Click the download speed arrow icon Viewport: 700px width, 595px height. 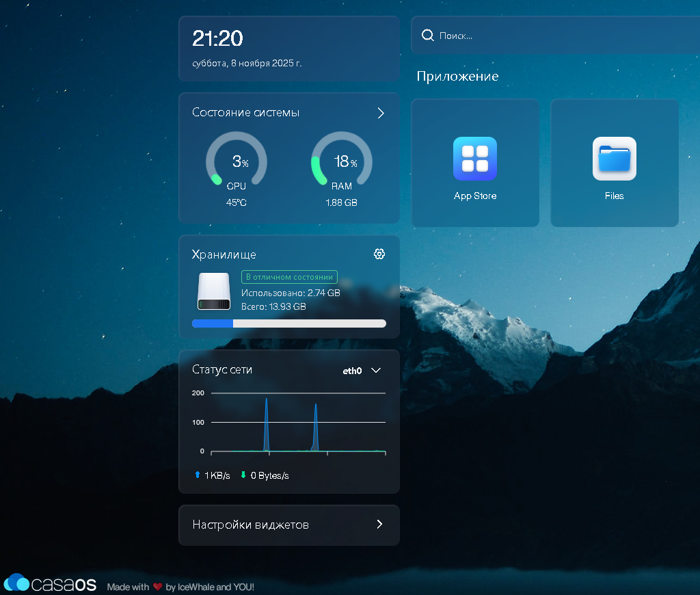[x=243, y=475]
